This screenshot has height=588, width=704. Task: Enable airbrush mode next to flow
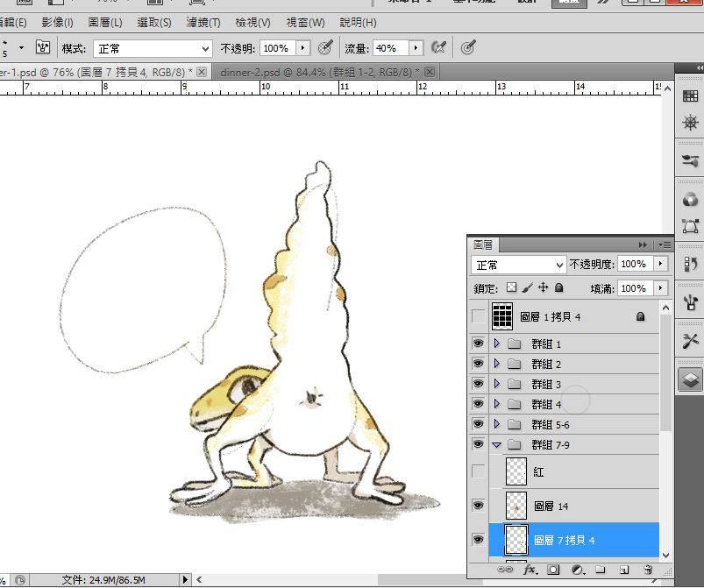click(x=439, y=48)
